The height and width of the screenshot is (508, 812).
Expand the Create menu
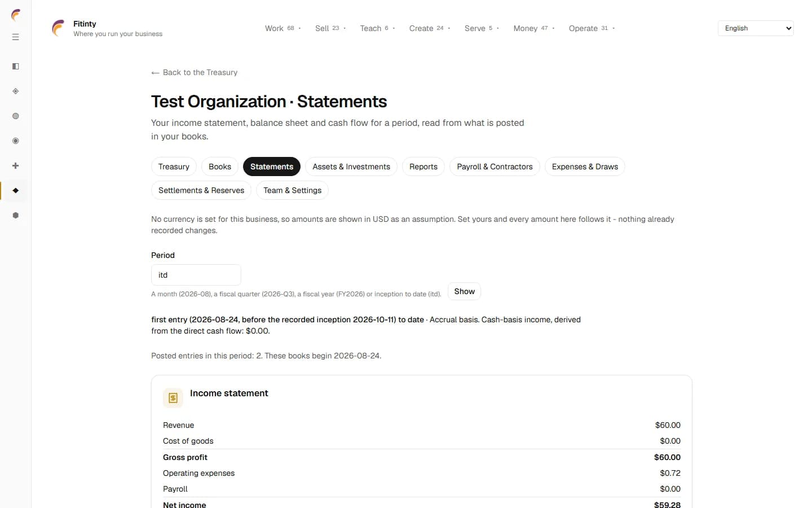point(430,28)
